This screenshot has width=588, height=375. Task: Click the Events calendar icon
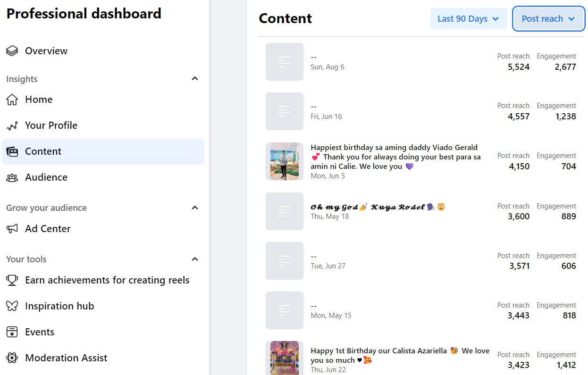(x=12, y=332)
